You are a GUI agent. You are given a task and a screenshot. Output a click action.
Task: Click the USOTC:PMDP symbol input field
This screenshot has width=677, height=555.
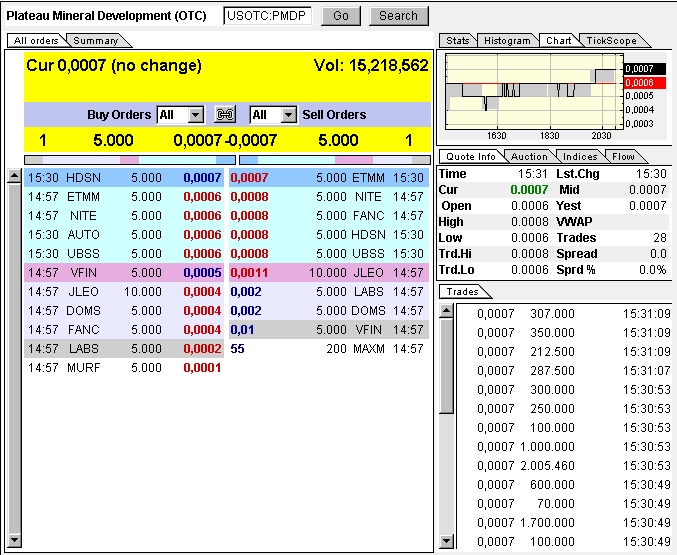(267, 16)
